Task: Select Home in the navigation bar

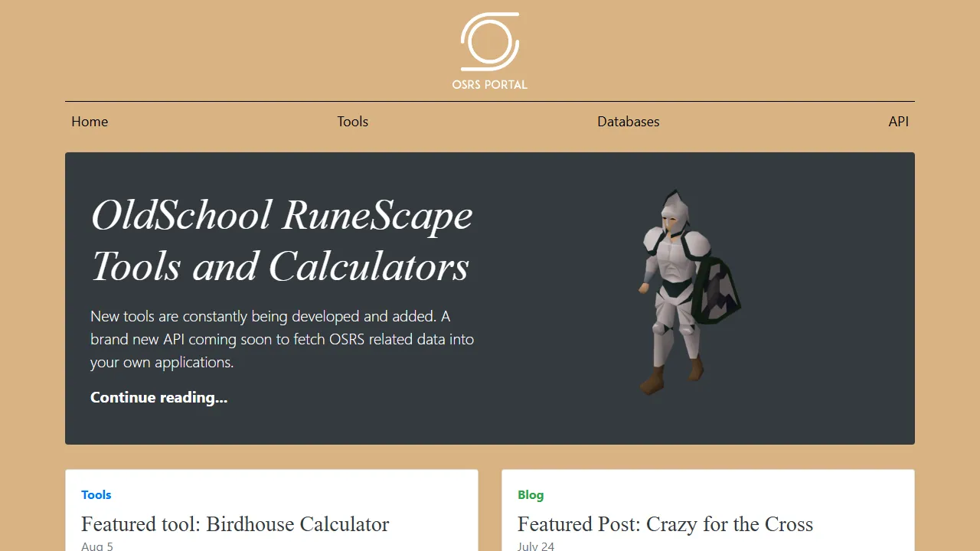Action: [90, 122]
